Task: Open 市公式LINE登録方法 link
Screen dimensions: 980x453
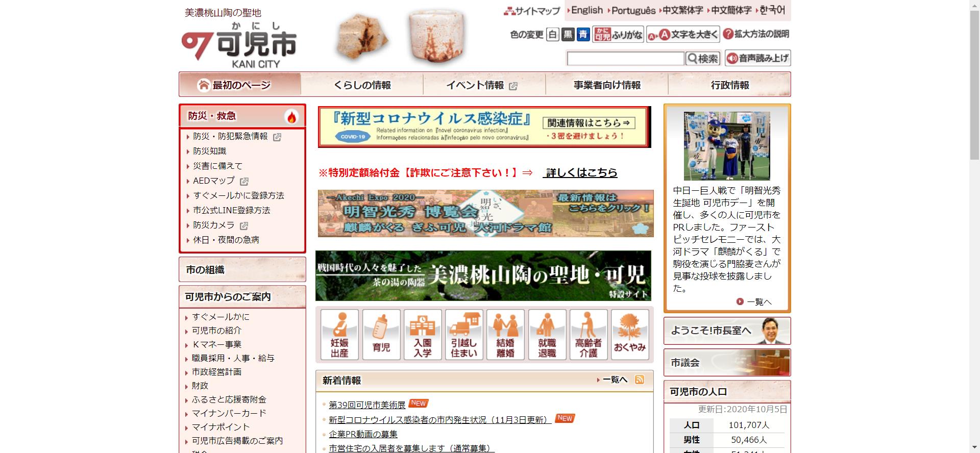Action: click(x=231, y=210)
